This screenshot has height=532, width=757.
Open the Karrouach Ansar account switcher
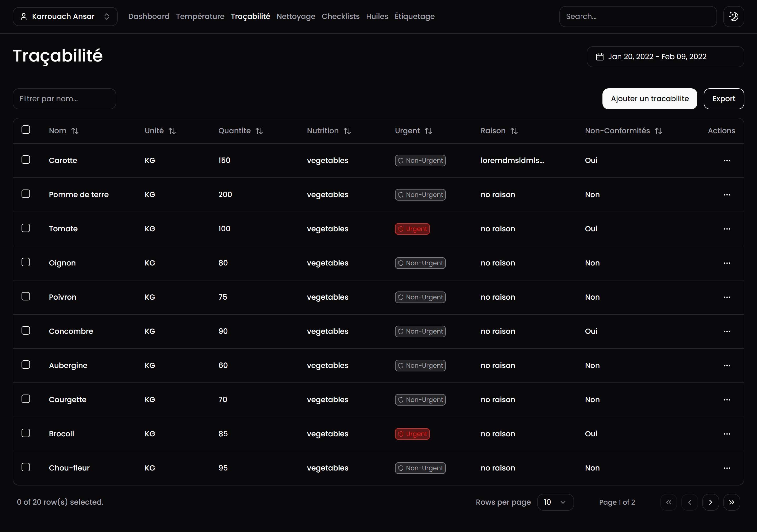click(x=65, y=17)
